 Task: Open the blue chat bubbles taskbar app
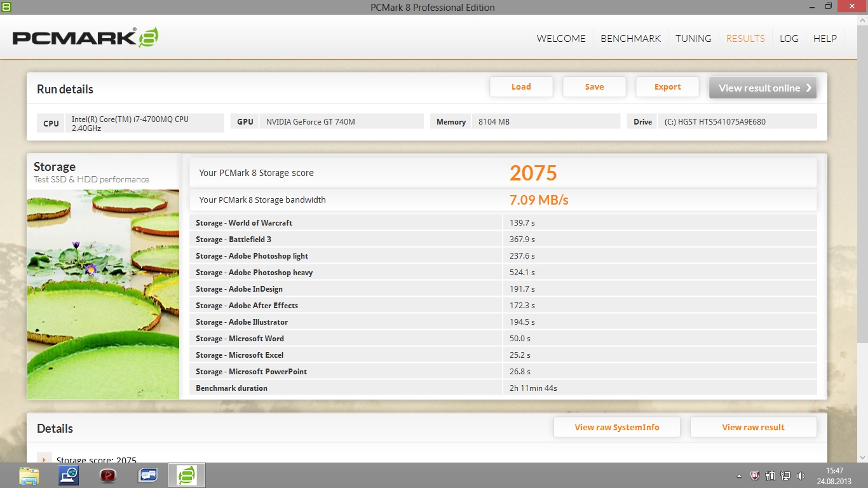click(x=147, y=475)
